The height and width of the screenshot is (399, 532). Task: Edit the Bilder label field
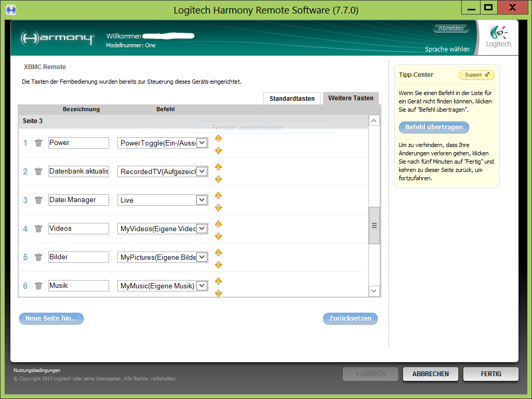pyautogui.click(x=79, y=257)
